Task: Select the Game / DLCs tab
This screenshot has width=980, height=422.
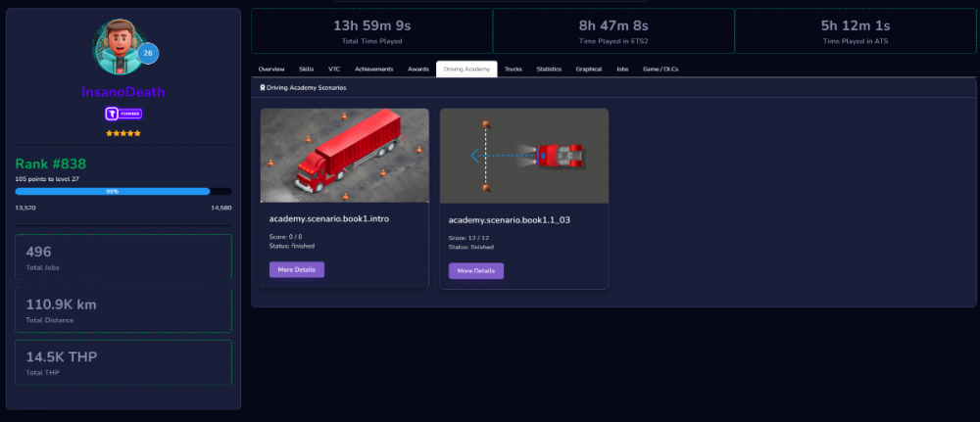Action: coord(661,70)
